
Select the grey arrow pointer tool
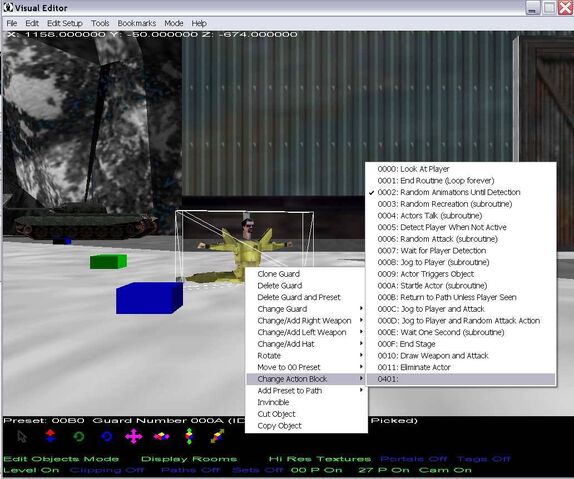22,437
